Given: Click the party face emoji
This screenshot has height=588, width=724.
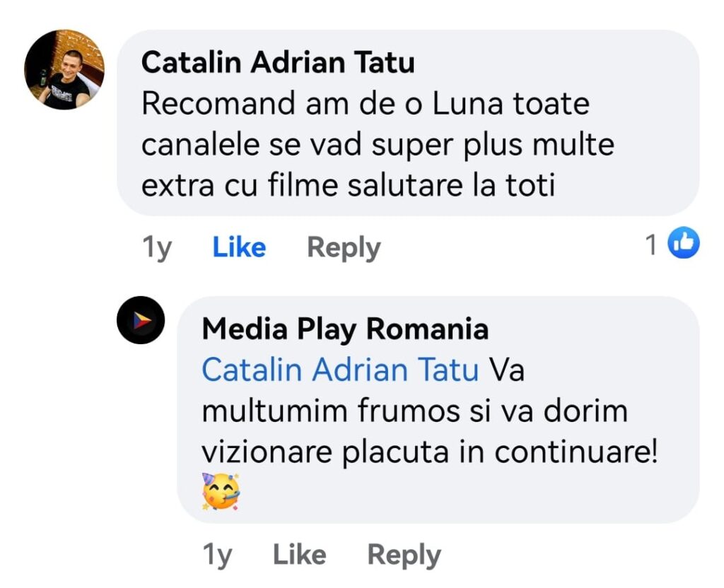Looking at the screenshot, I should [221, 491].
